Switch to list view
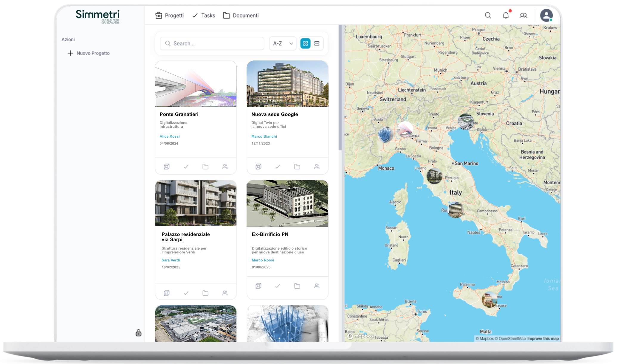Image resolution: width=621 pixels, height=364 pixels. click(317, 43)
